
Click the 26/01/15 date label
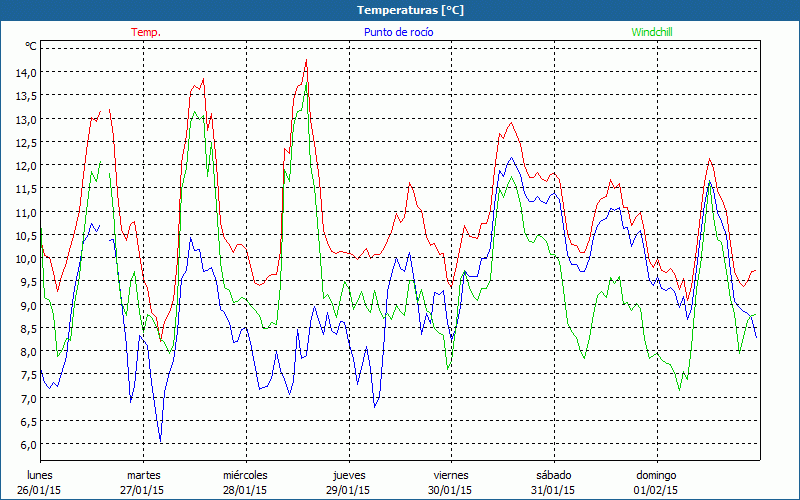click(x=41, y=490)
